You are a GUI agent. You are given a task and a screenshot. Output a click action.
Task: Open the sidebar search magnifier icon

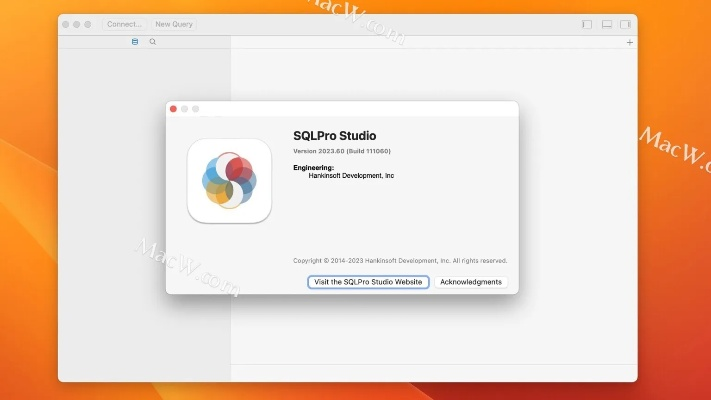click(x=153, y=42)
